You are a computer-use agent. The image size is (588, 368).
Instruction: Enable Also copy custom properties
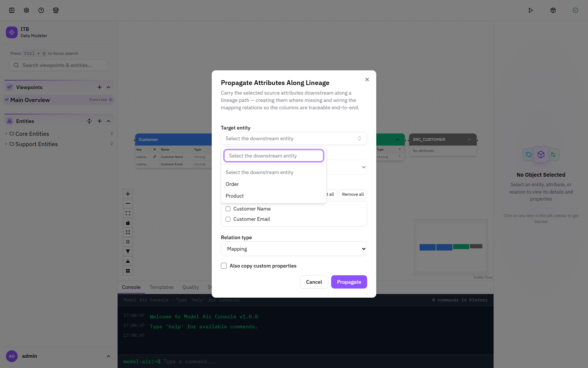point(224,266)
